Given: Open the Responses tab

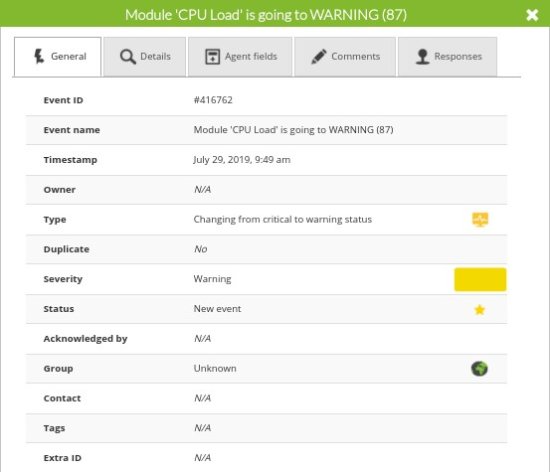Looking at the screenshot, I should [448, 56].
